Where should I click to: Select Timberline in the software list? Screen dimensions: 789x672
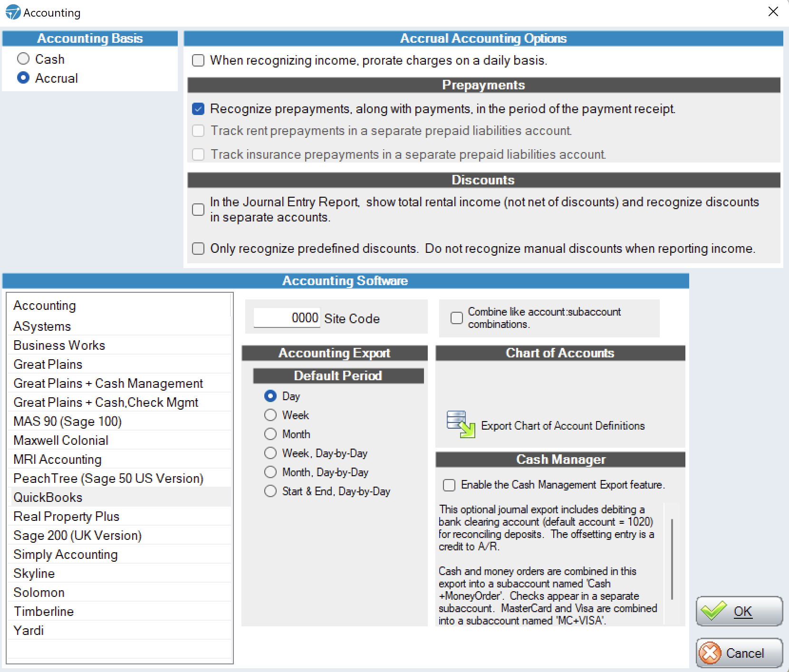pos(119,611)
